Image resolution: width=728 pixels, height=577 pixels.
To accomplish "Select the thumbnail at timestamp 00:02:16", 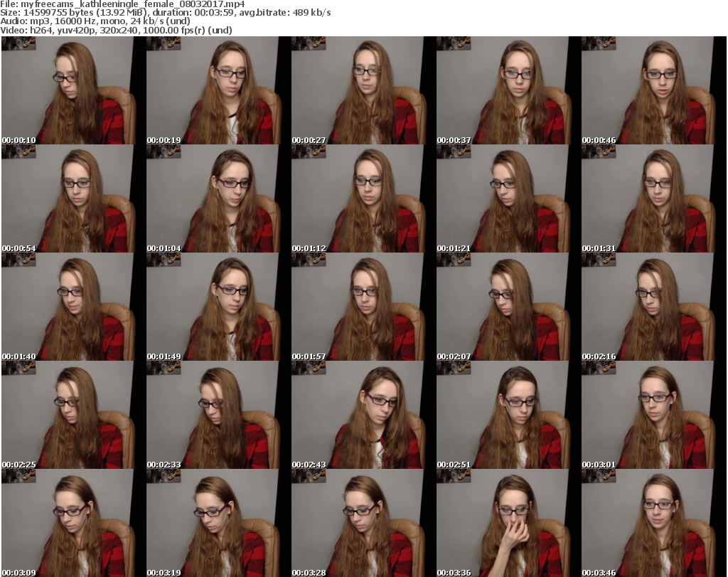I will pyautogui.click(x=654, y=307).
